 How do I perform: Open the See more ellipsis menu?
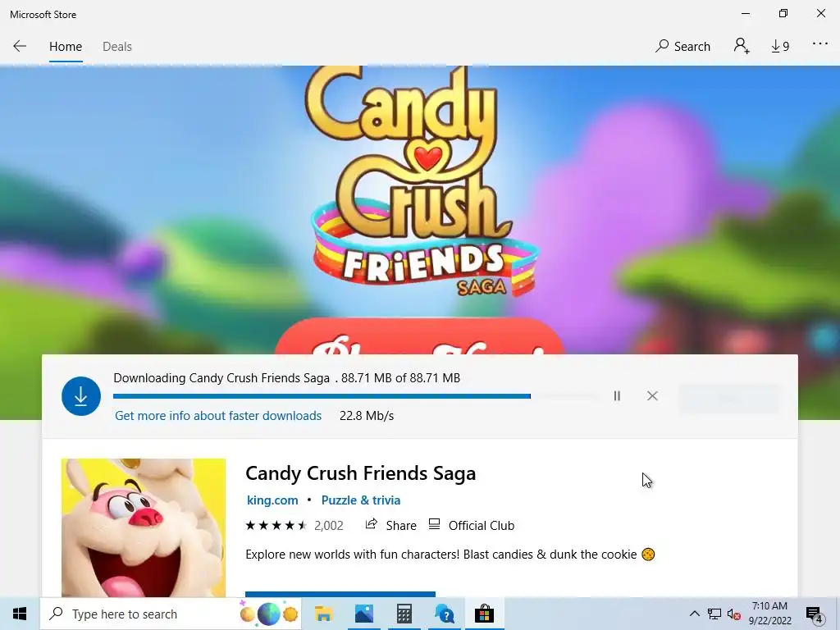click(x=819, y=44)
